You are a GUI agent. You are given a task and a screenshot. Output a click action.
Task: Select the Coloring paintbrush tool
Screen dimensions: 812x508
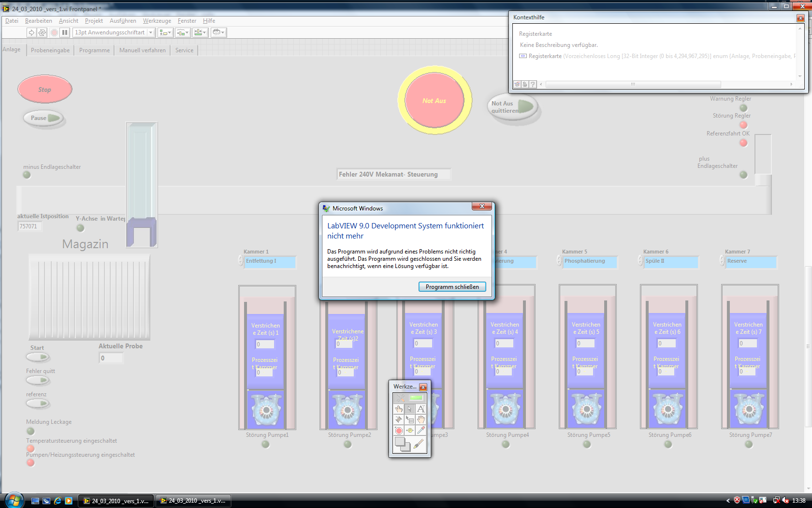pyautogui.click(x=419, y=444)
